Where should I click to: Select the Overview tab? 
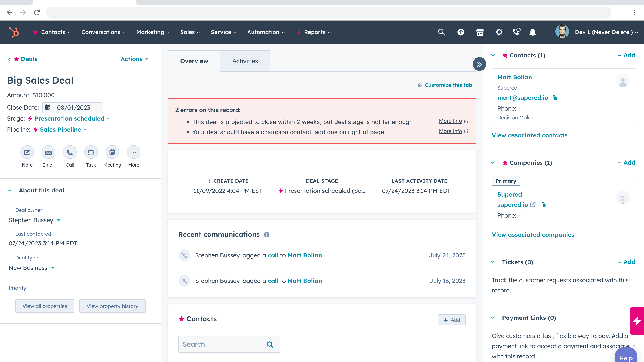[x=194, y=61]
